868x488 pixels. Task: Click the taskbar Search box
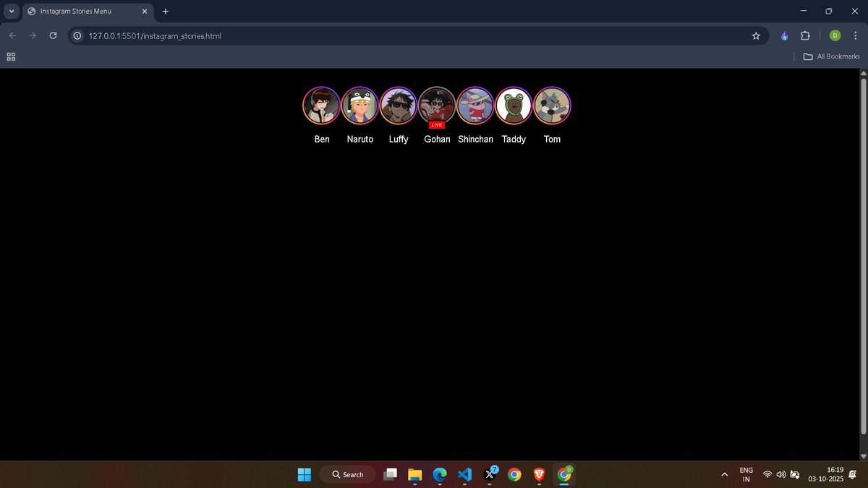[x=348, y=474]
